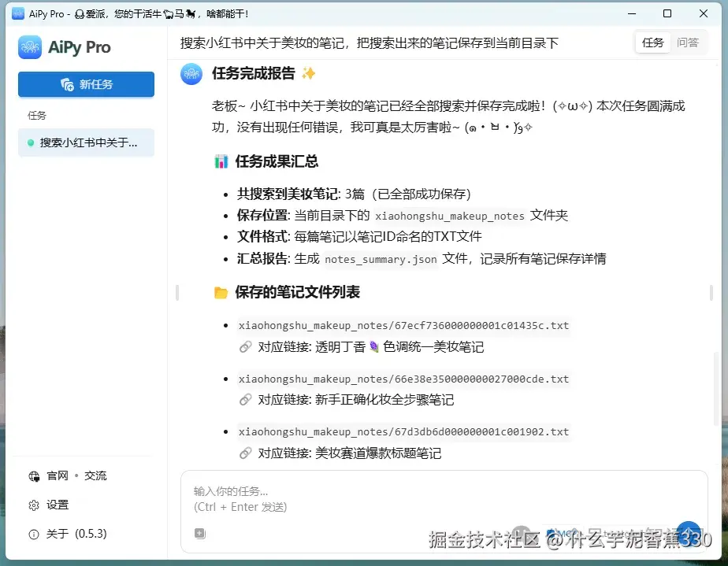Click the app icon in the title bar
The height and width of the screenshot is (566, 728).
click(x=18, y=13)
